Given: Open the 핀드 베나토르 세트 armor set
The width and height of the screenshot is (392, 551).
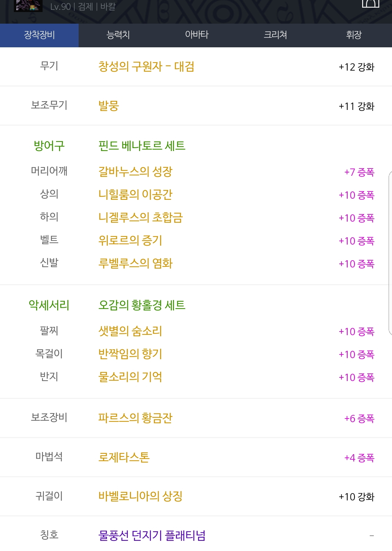Looking at the screenshot, I should (x=142, y=146).
